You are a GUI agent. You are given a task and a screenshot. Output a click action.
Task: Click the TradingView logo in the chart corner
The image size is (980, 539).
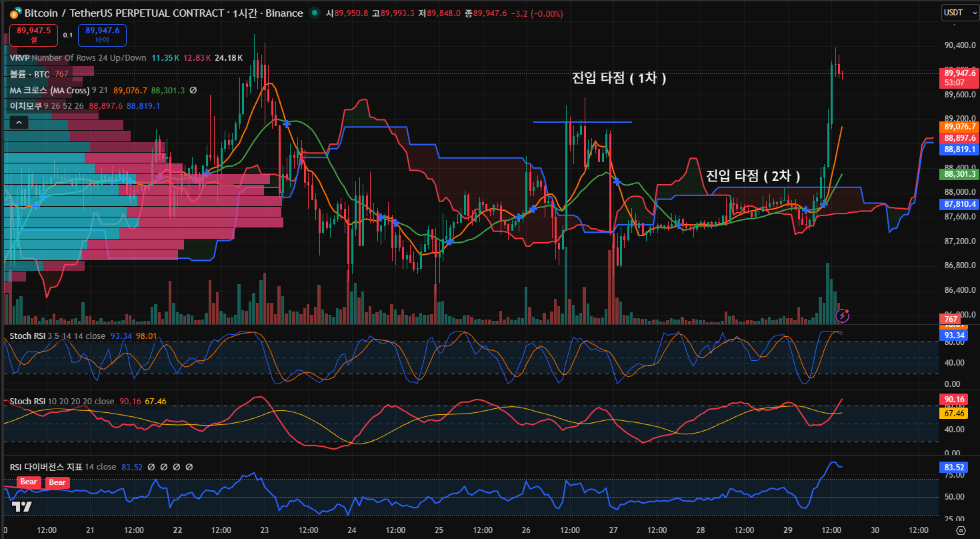click(x=22, y=507)
